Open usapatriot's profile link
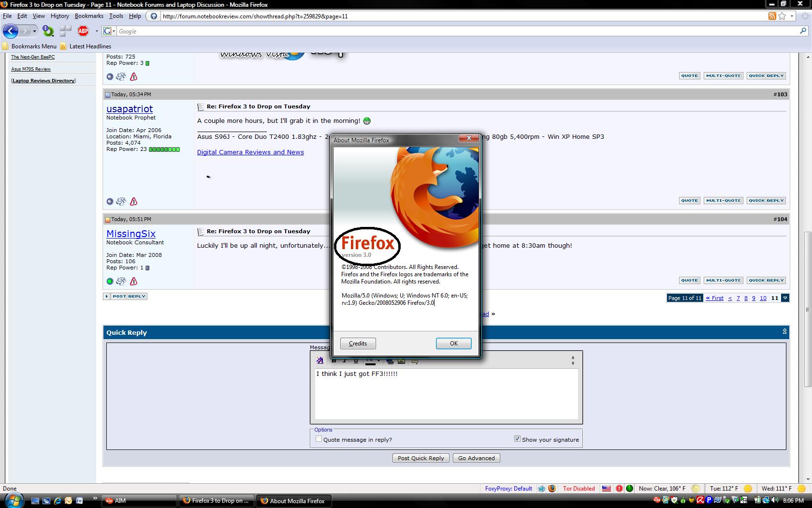 click(x=130, y=109)
